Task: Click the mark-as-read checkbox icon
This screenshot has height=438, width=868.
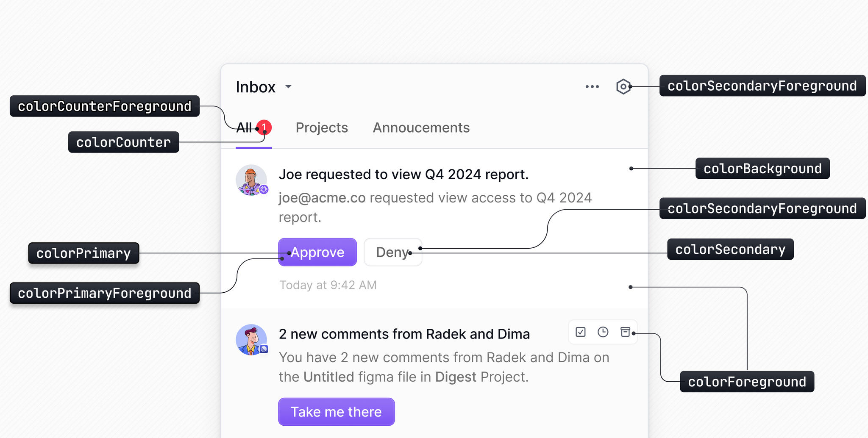Action: tap(581, 332)
